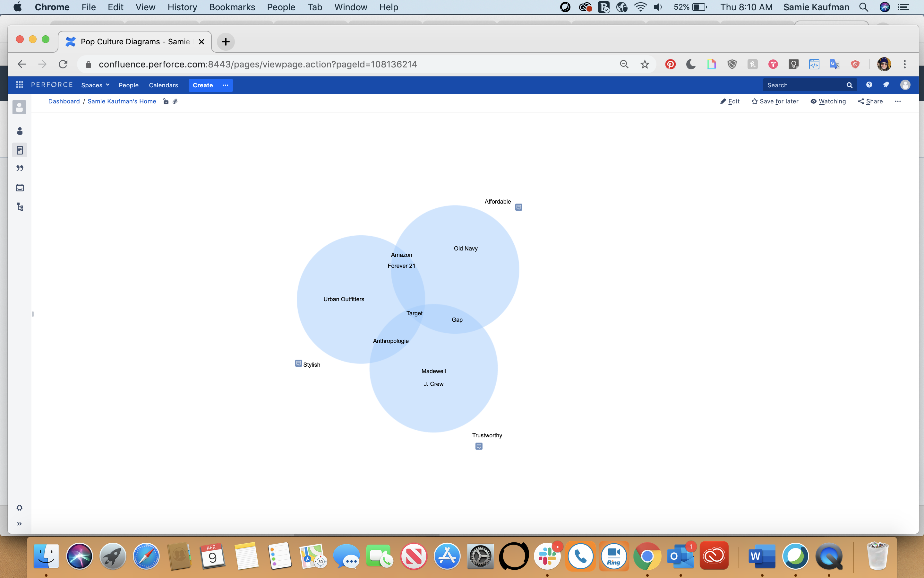Click the Amazon label
The image size is (924, 578).
pyautogui.click(x=401, y=255)
